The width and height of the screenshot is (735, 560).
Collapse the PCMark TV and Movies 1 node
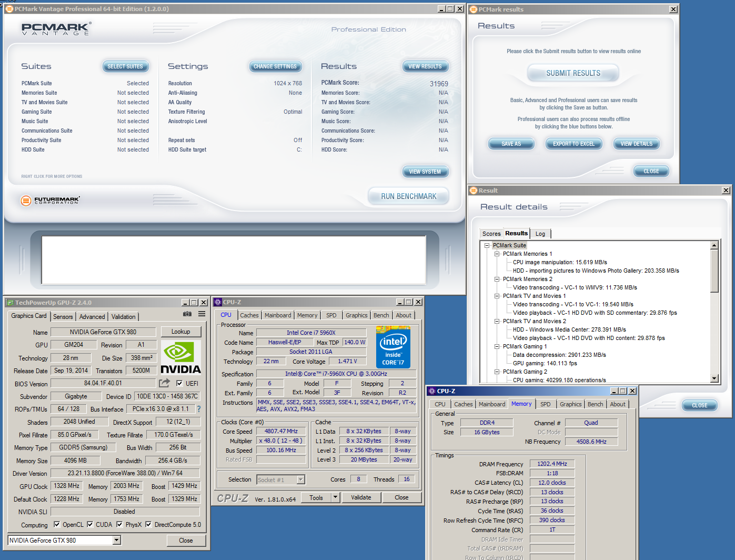click(497, 296)
